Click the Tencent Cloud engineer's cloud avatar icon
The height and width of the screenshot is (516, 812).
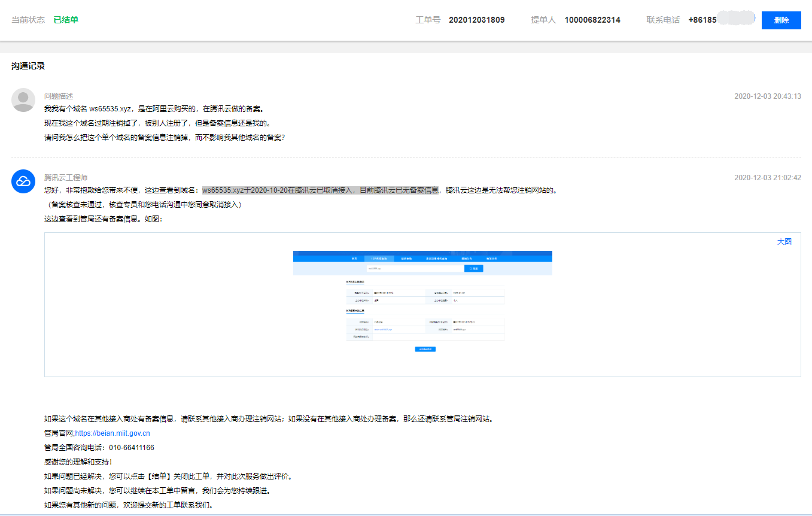23,180
